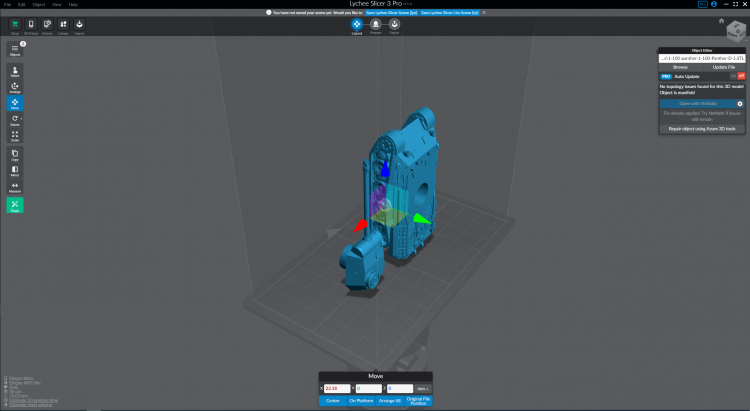Viewport: 750px width, 411px height.
Task: Expand the 'more' options in Move panel
Action: pyautogui.click(x=423, y=388)
